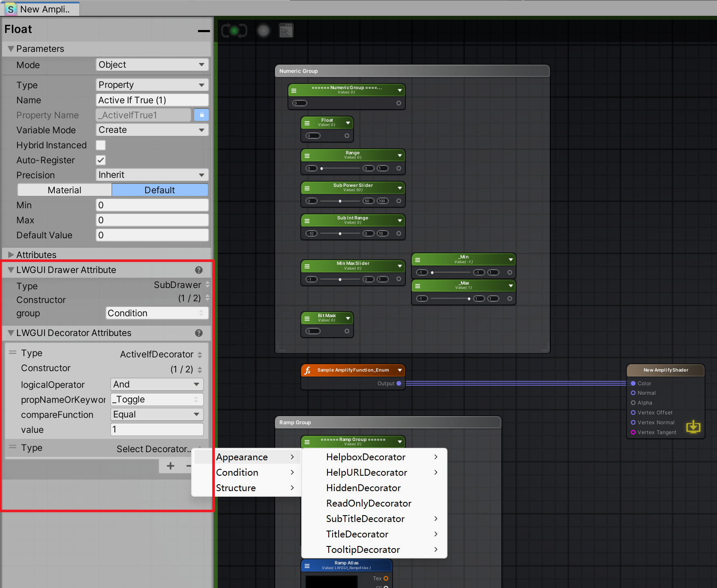The image size is (717, 588).
Task: Click hamburger icon on _Max node
Action: tap(417, 286)
